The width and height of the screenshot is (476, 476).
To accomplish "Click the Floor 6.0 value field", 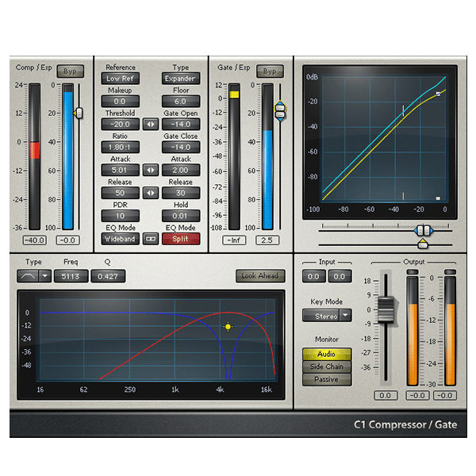I will coord(181,102).
